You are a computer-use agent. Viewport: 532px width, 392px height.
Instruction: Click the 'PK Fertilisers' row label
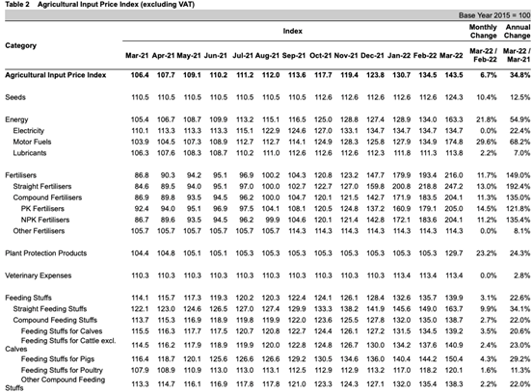click(x=42, y=209)
